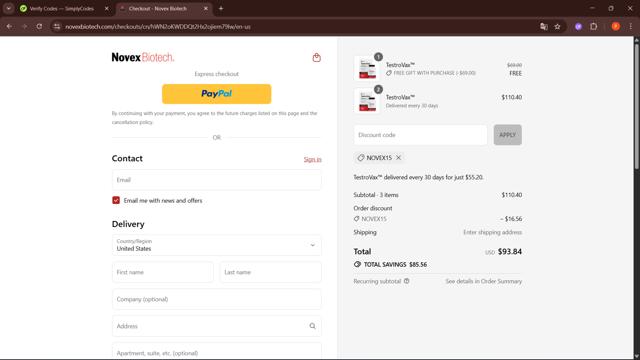Close the Verify Codes SimplyCodes tab
Screen dimensions: 640x360
pyautogui.click(x=107, y=9)
